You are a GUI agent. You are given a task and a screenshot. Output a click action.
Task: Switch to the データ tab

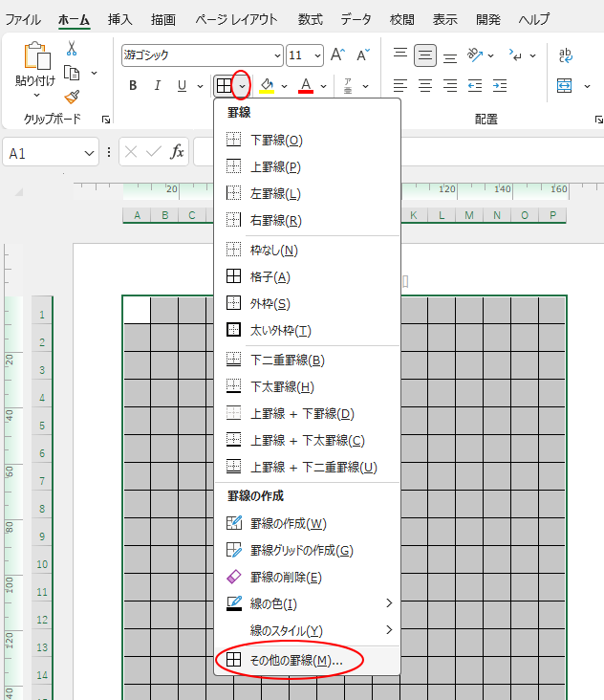pos(356,19)
